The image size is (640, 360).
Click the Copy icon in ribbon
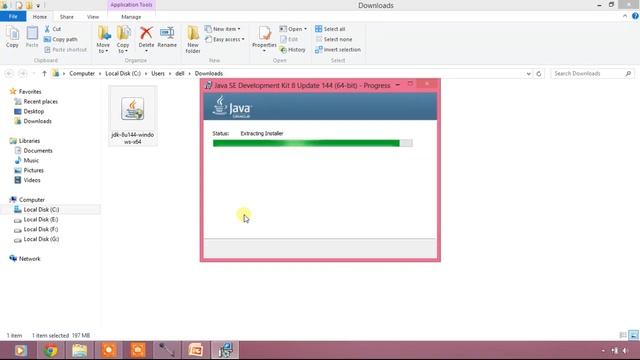click(x=12, y=37)
